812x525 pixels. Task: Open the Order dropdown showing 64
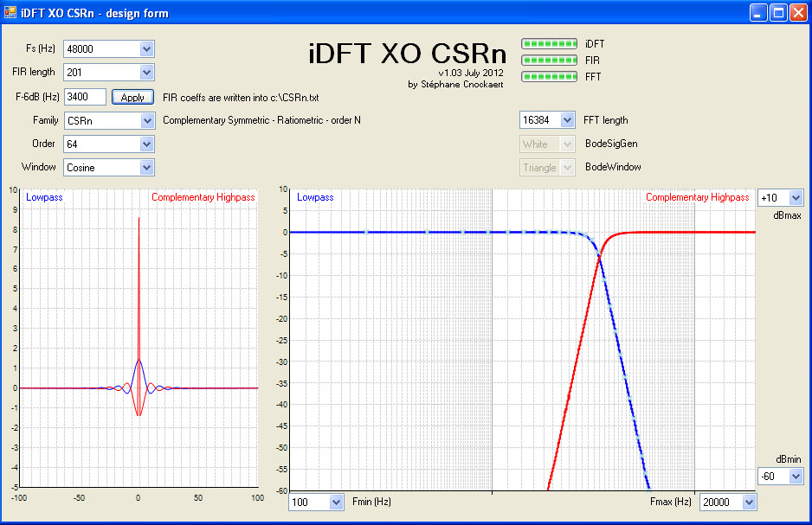(146, 144)
